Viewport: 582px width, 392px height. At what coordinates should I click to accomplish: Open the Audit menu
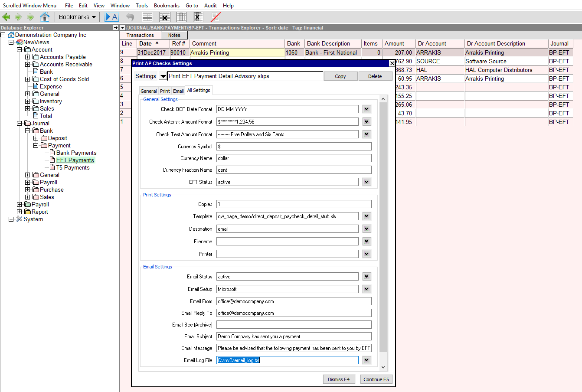coord(211,6)
